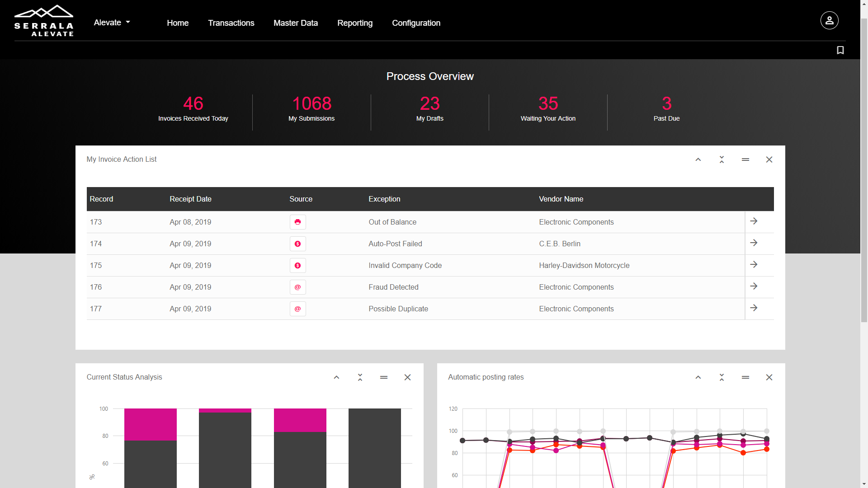This screenshot has width=868, height=488.
Task: Click the Past Due counter showing 3
Action: click(666, 103)
